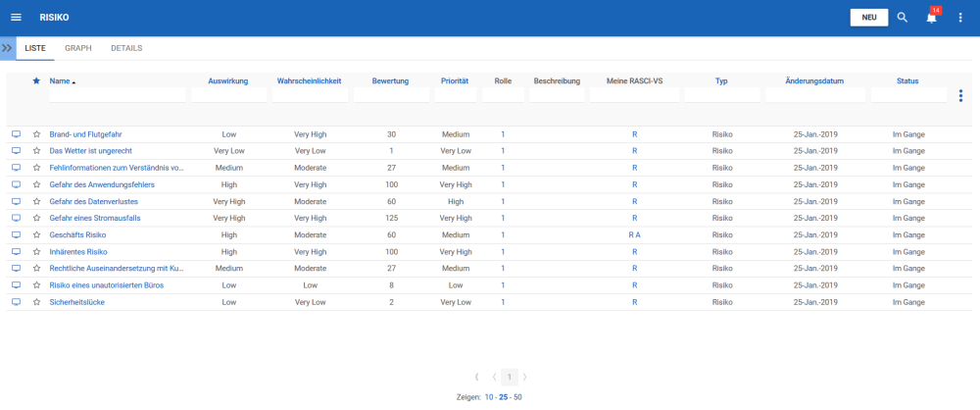The height and width of the screenshot is (410, 980).
Task: Open preview monitor icon for Risiko eines unautorisierten Büros
Action: pos(17,284)
